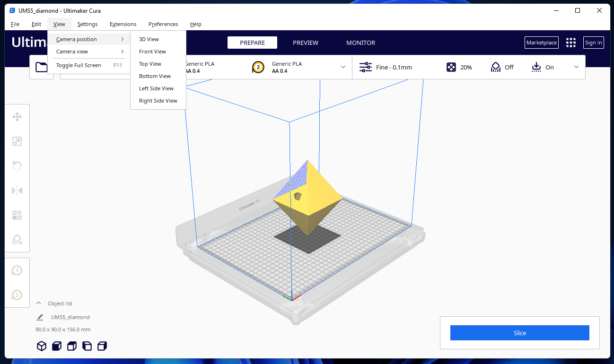This screenshot has height=364, width=614.
Task: Open the Extensions menu
Action: point(123,24)
